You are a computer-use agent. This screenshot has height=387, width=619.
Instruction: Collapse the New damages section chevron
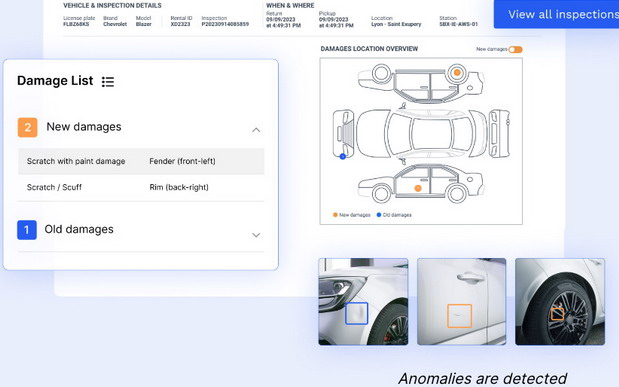click(256, 130)
